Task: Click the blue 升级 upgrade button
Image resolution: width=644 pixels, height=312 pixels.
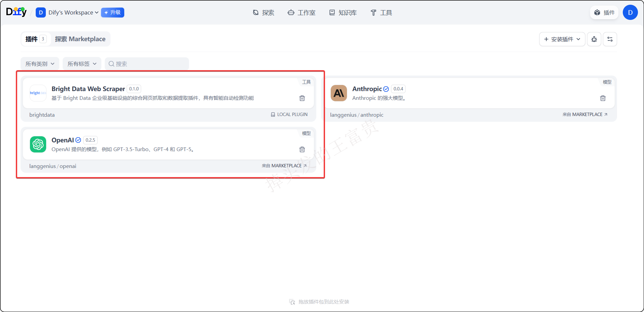Action: coord(112,12)
